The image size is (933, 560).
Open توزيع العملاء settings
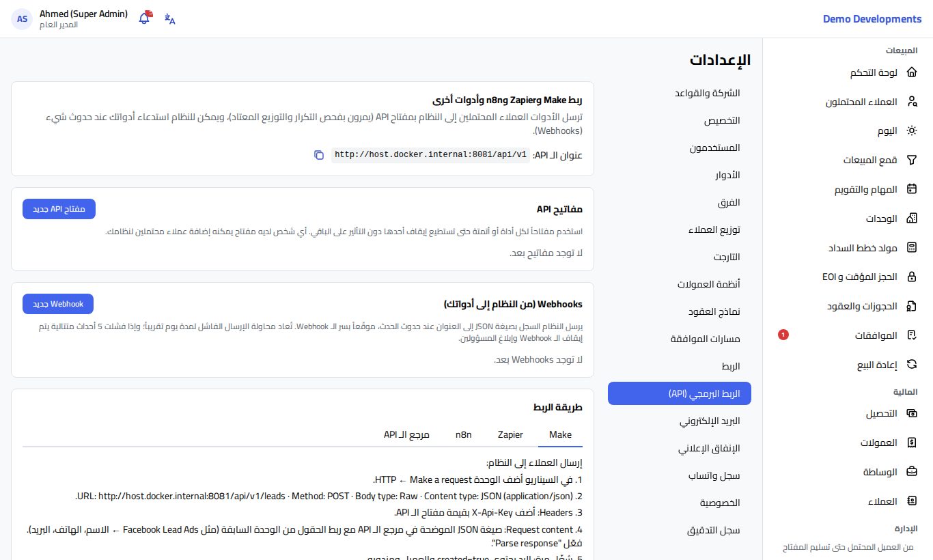(x=679, y=229)
